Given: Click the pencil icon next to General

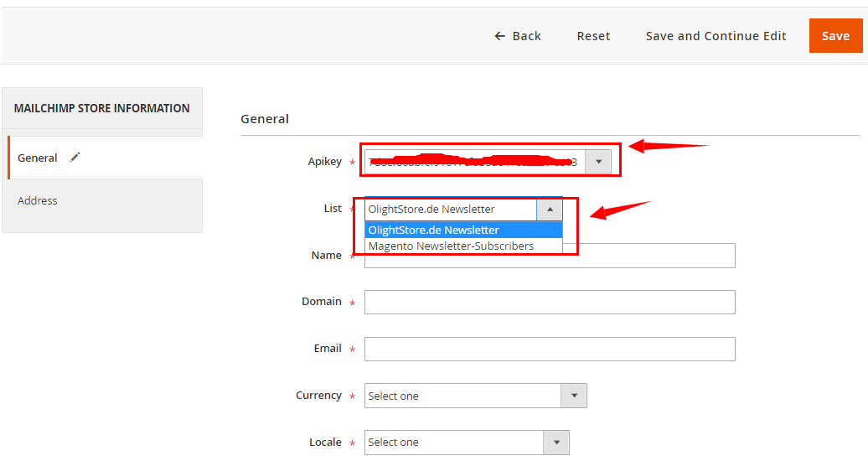Looking at the screenshot, I should point(75,158).
